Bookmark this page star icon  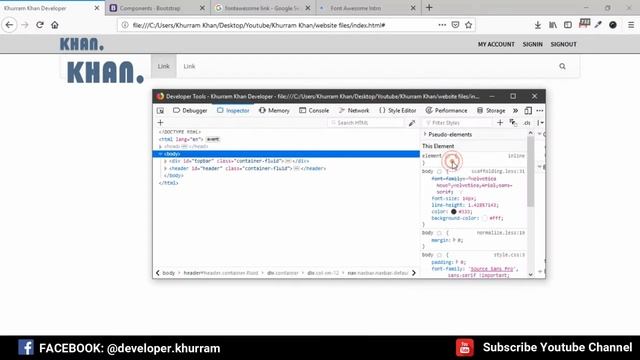point(469,25)
